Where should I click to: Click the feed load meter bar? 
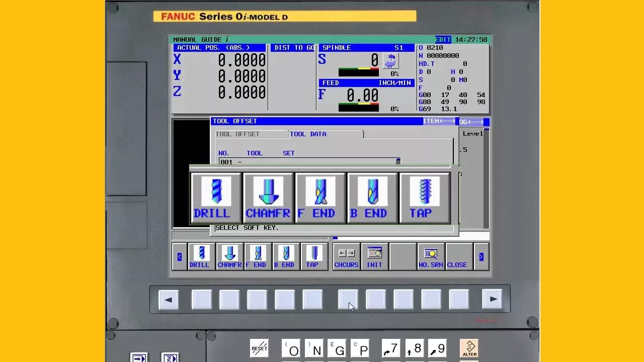[359, 107]
